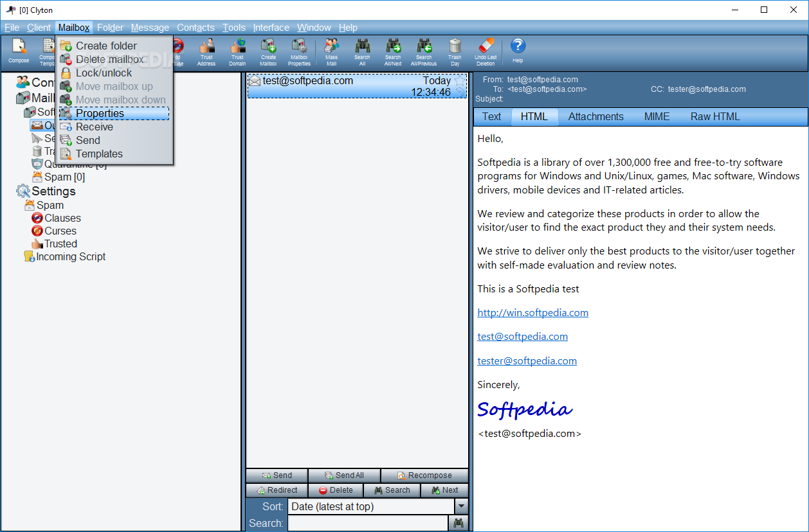Screen dimensions: 809x532
Task: Select Create folder in Mailbox menu
Action: pyautogui.click(x=114, y=46)
